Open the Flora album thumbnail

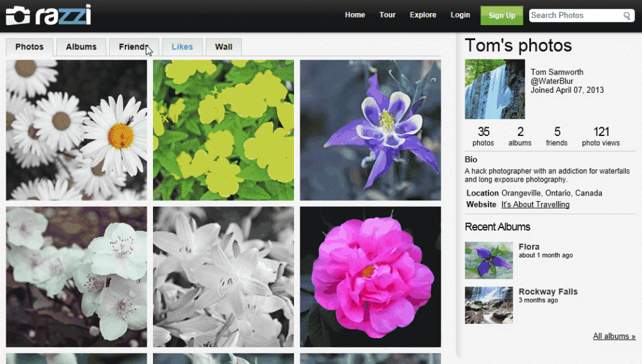[488, 260]
